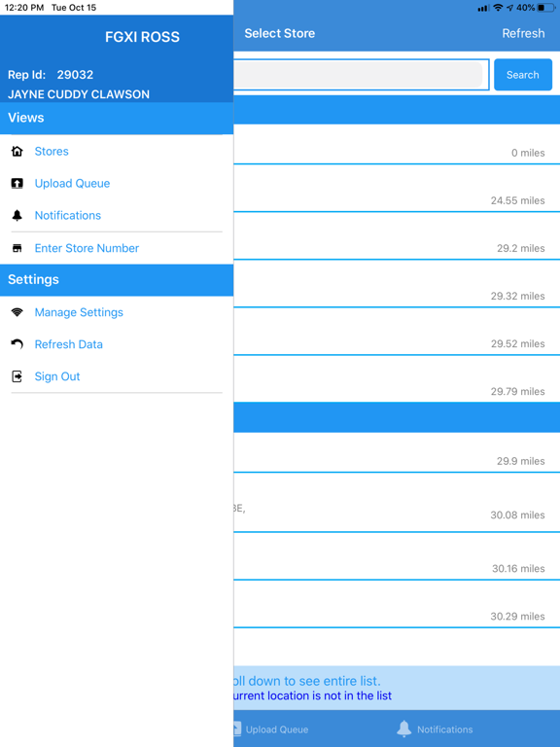
Task: Choose Enter Store Number
Action: point(117,248)
